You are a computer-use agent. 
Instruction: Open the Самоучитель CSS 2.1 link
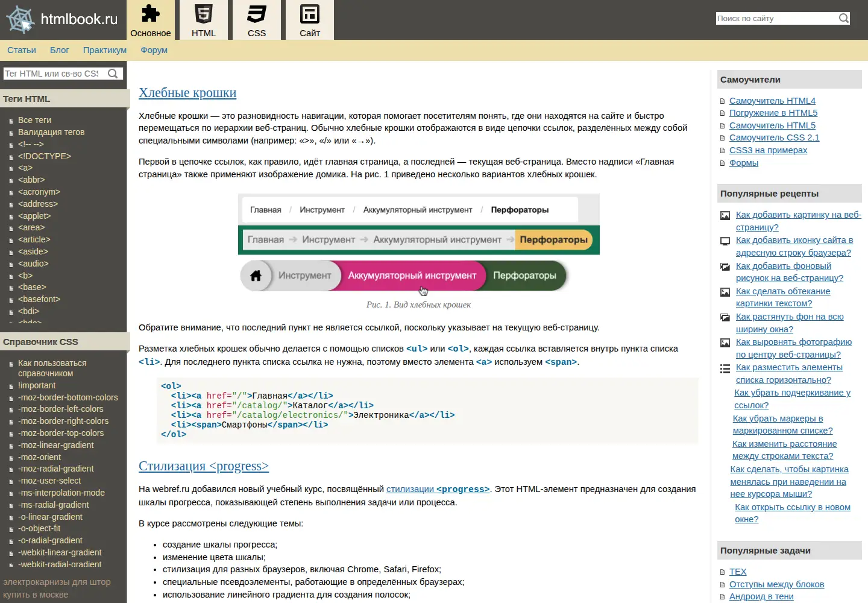[774, 137]
